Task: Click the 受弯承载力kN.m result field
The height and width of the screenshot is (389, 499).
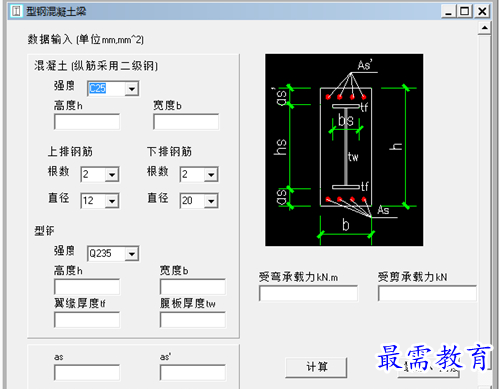Action: [308, 293]
